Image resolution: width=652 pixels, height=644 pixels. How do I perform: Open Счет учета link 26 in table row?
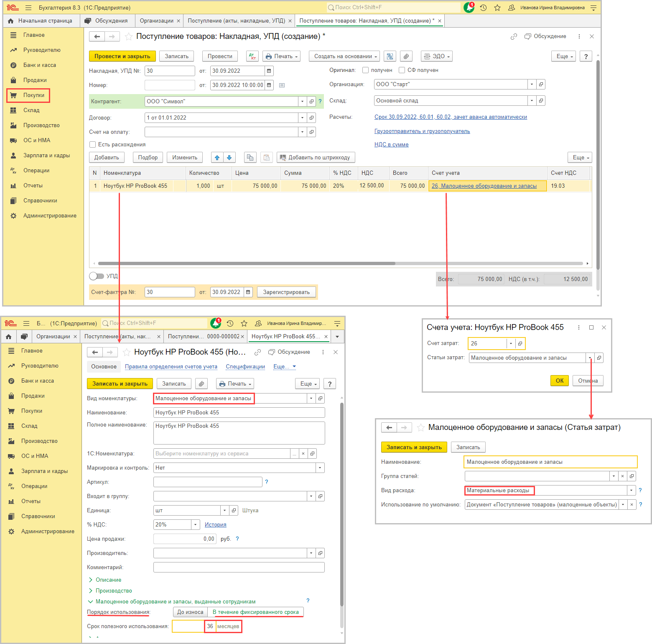point(484,186)
